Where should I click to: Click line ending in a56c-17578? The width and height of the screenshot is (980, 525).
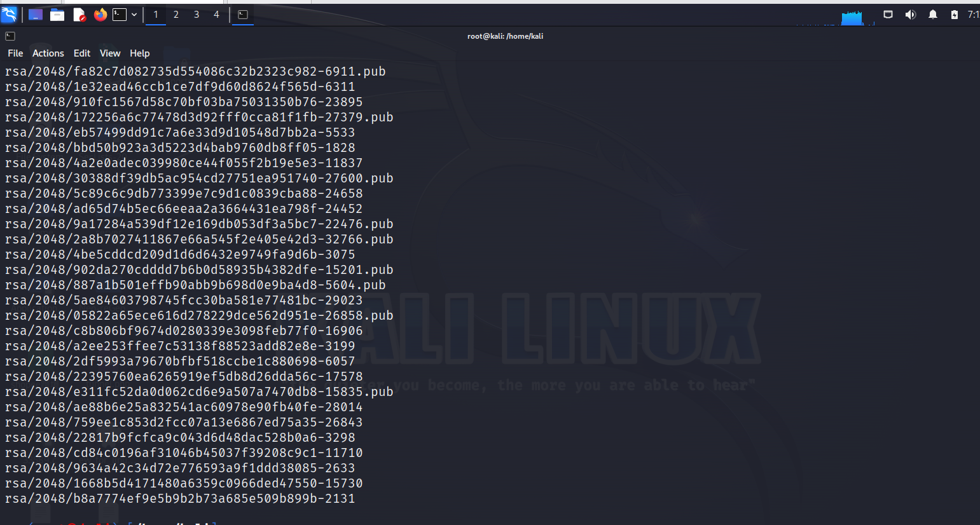(x=184, y=376)
